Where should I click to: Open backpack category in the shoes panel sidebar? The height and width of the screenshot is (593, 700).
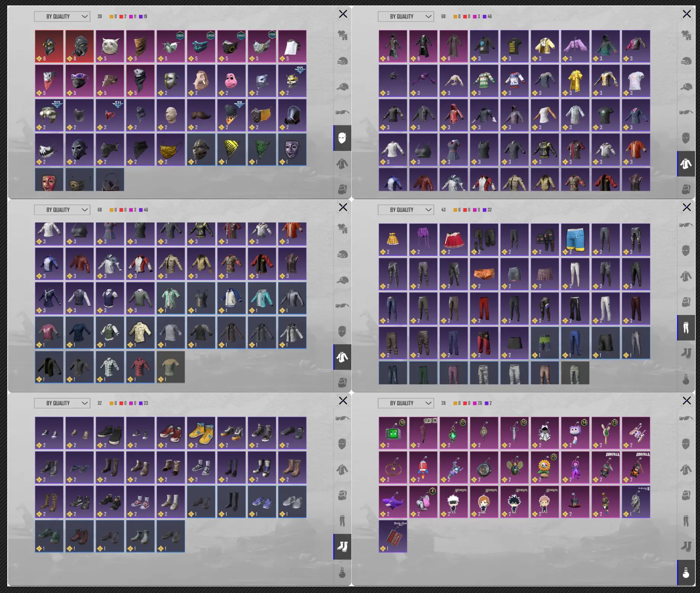[x=342, y=495]
